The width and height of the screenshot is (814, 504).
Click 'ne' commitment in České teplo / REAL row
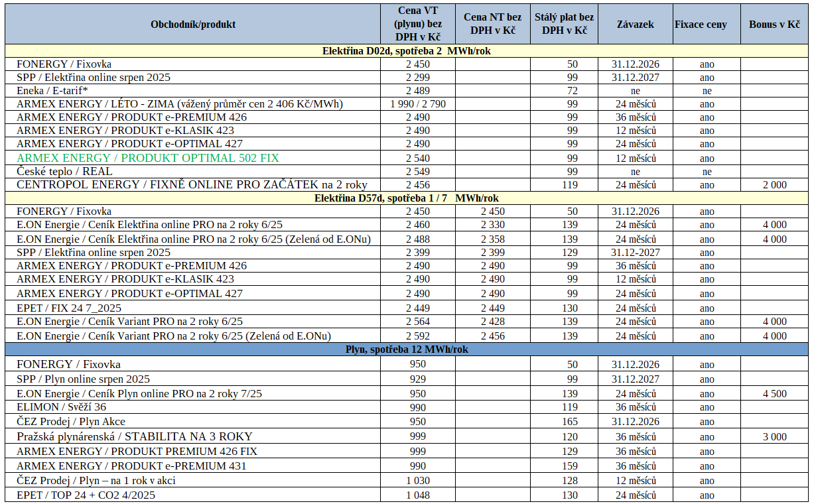point(636,172)
